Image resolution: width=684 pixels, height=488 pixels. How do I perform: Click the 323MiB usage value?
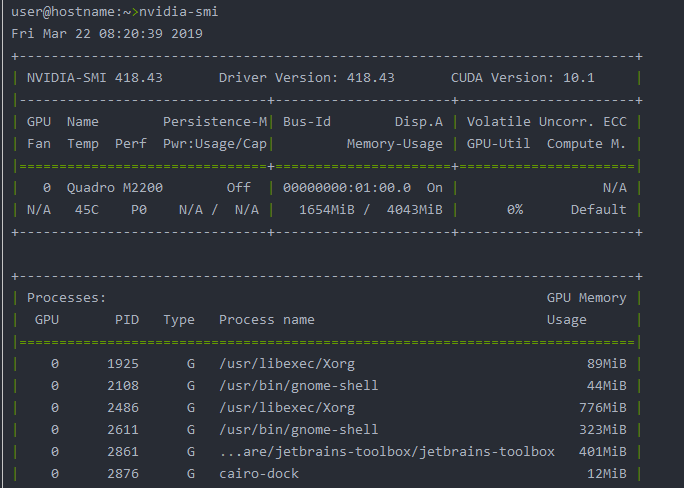(603, 430)
